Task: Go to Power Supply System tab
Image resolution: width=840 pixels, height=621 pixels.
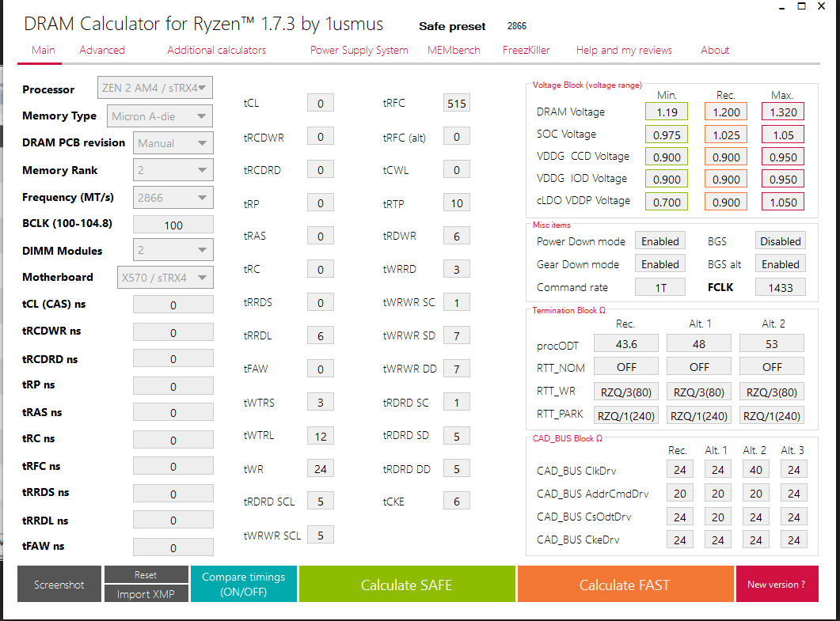Action: [x=359, y=51]
